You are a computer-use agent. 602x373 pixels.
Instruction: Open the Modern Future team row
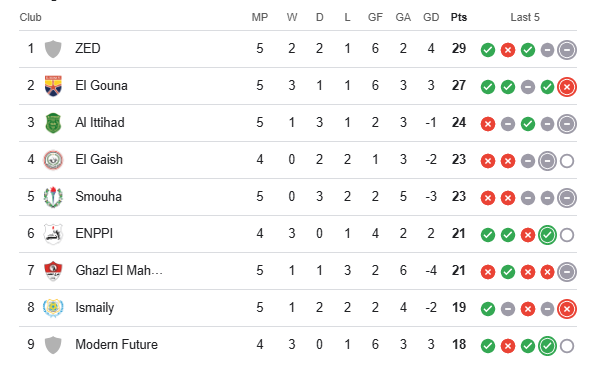298,345
